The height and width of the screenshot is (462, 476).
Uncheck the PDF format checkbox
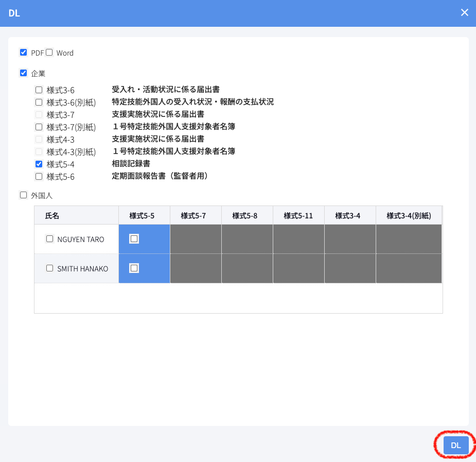[23, 53]
